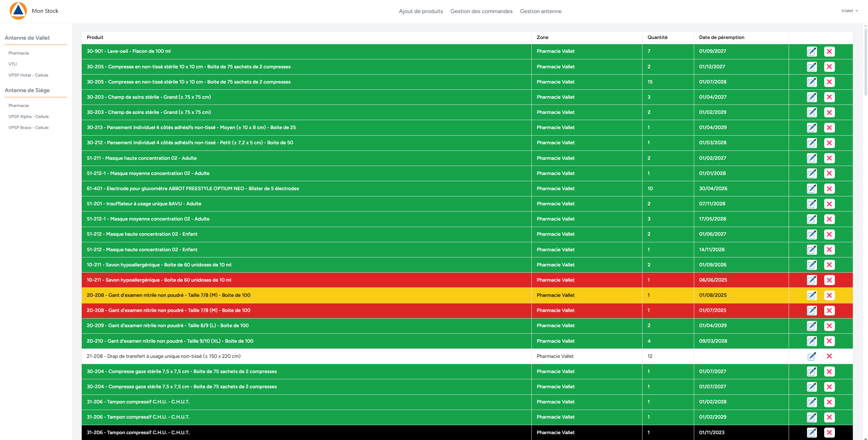Edit the Tampon compressif row expiring 01/02/2028
This screenshot has width=868, height=440.
coord(812,402)
